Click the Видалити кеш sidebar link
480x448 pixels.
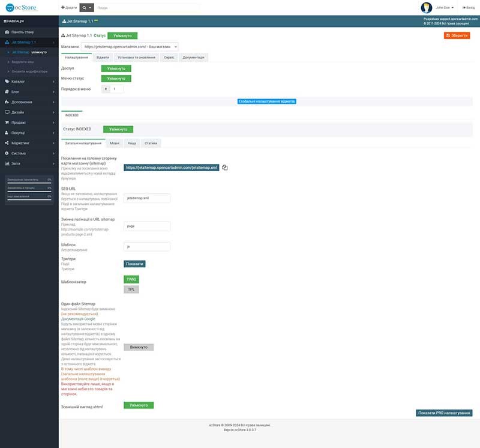23,62
